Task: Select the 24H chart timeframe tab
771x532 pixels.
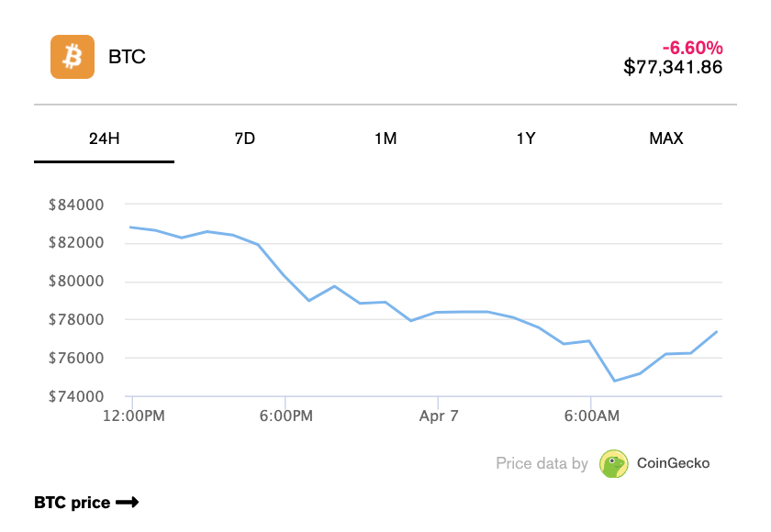Action: (x=104, y=139)
